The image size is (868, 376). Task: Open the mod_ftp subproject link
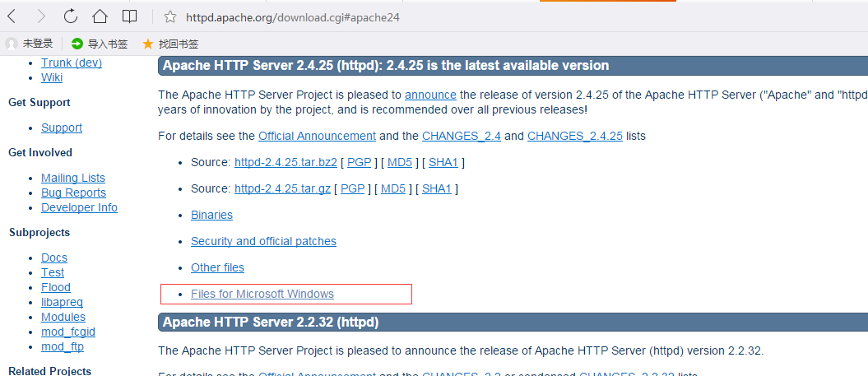pyautogui.click(x=63, y=346)
